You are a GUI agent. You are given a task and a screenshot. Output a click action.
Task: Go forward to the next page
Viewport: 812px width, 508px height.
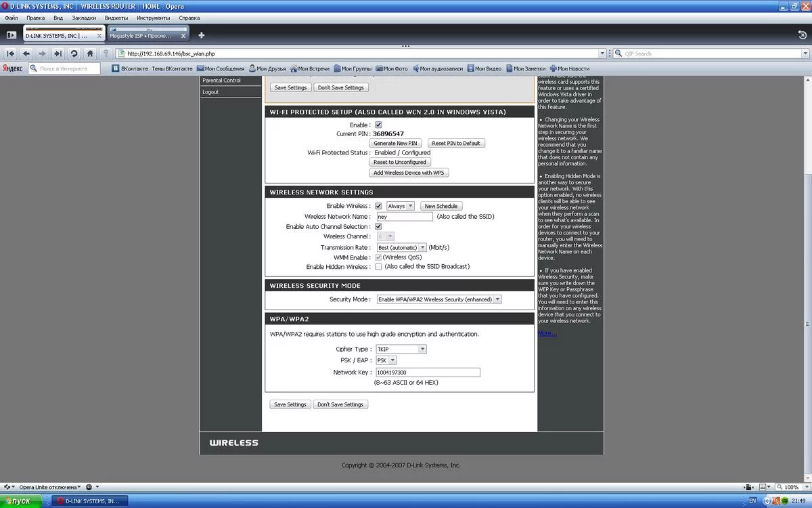pos(43,54)
